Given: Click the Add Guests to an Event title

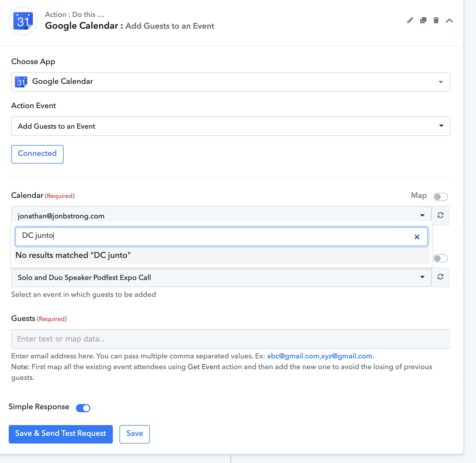Looking at the screenshot, I should point(170,26).
